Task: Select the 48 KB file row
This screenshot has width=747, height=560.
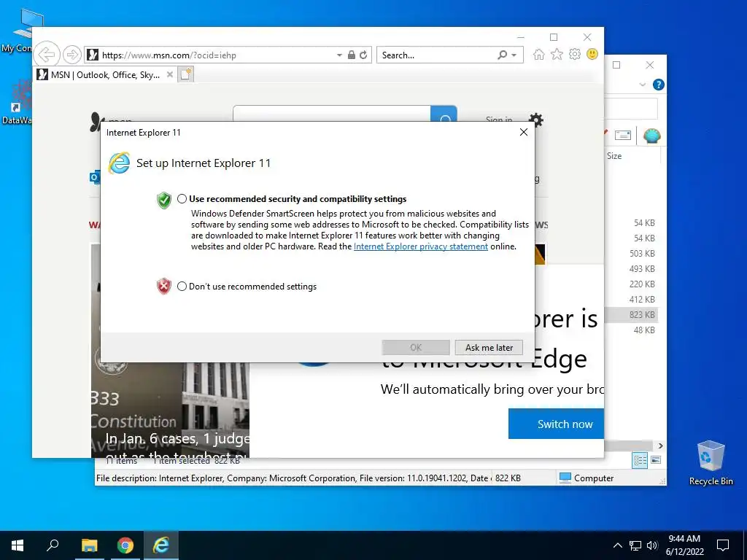Action: pyautogui.click(x=643, y=330)
